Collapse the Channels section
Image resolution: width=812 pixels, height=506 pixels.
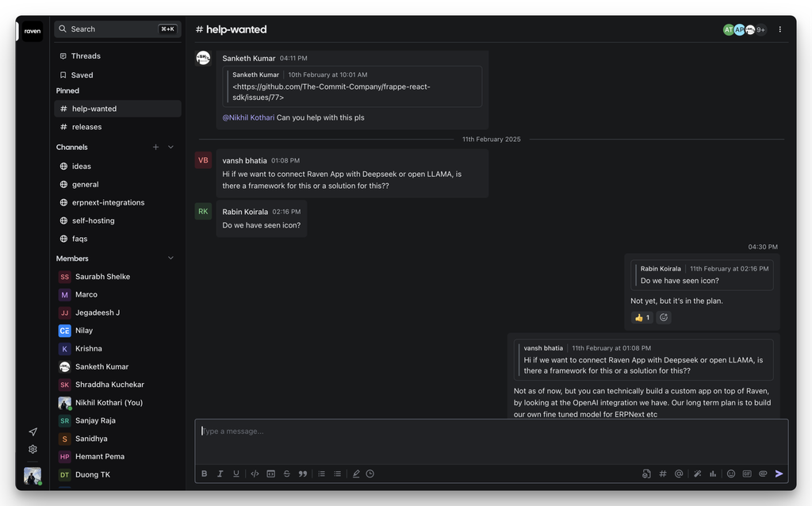point(170,147)
